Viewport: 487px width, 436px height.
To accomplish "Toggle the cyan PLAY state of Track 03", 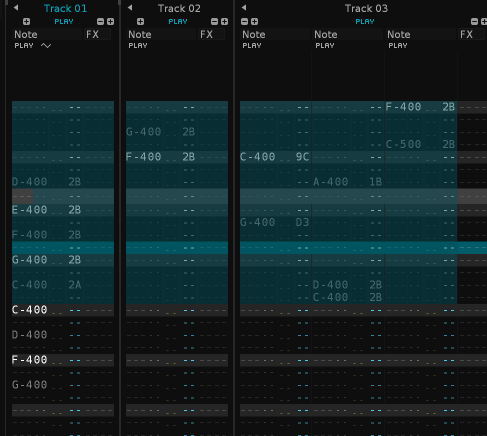I will point(365,22).
